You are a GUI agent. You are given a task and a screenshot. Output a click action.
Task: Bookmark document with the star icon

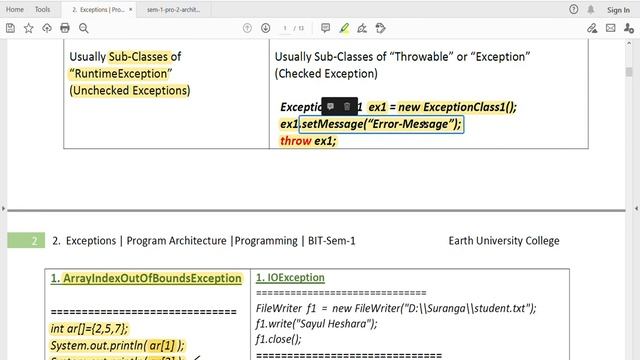pos(29,28)
